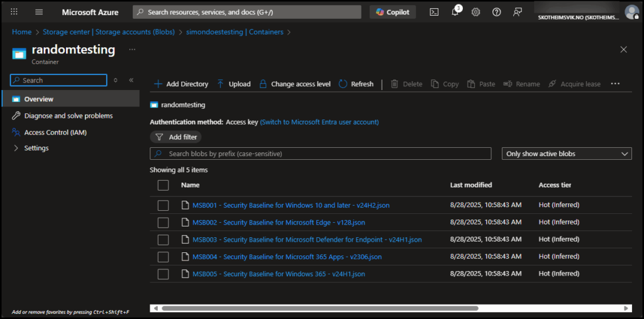
Task: Click Switch to Microsoft Entra user account
Action: point(319,122)
